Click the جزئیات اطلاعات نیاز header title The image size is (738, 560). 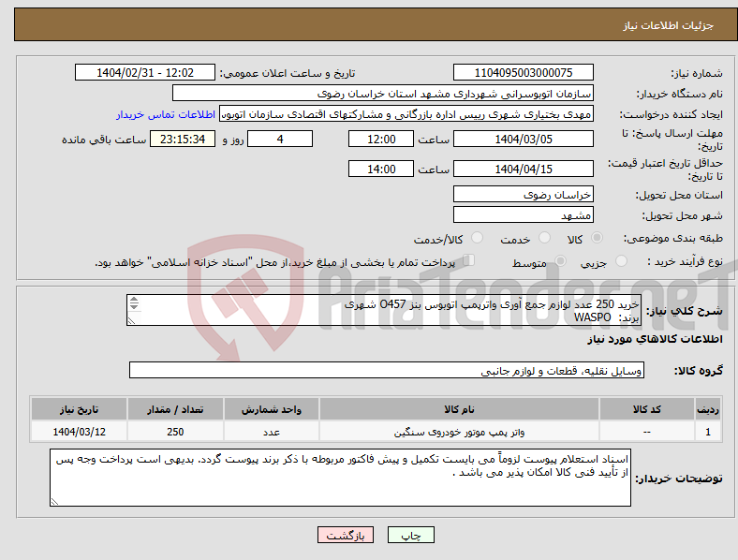tap(669, 25)
